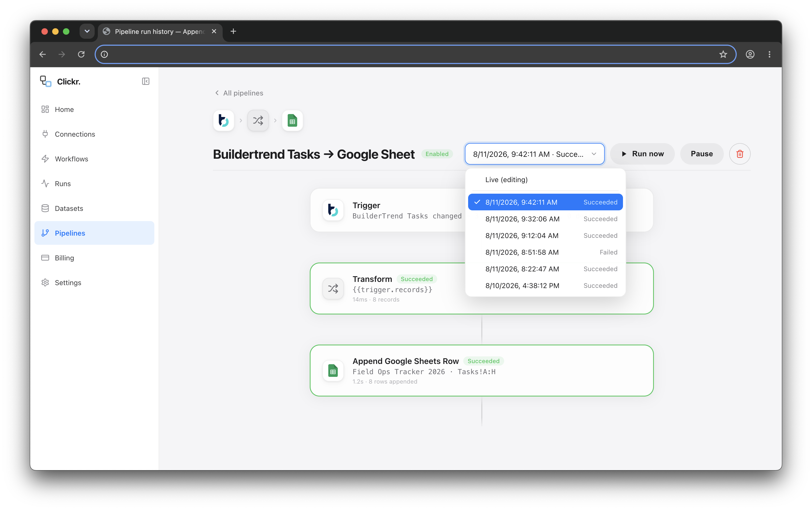Open Append Google Sheets Row step
This screenshot has height=510, width=812.
481,370
